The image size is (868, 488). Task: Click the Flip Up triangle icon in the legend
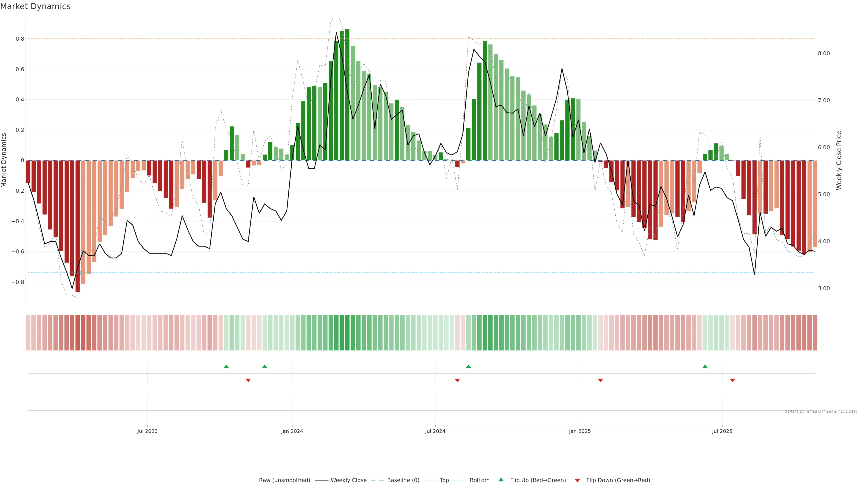point(501,480)
